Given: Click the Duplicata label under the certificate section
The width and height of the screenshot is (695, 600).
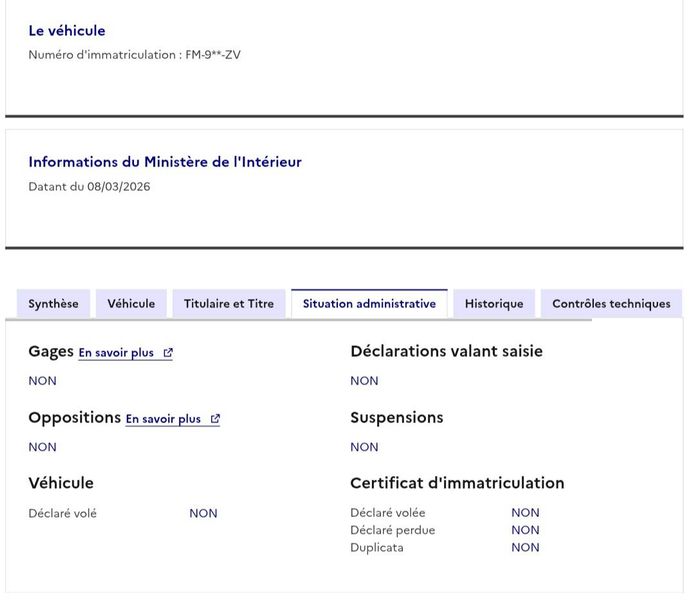Looking at the screenshot, I should [x=377, y=548].
